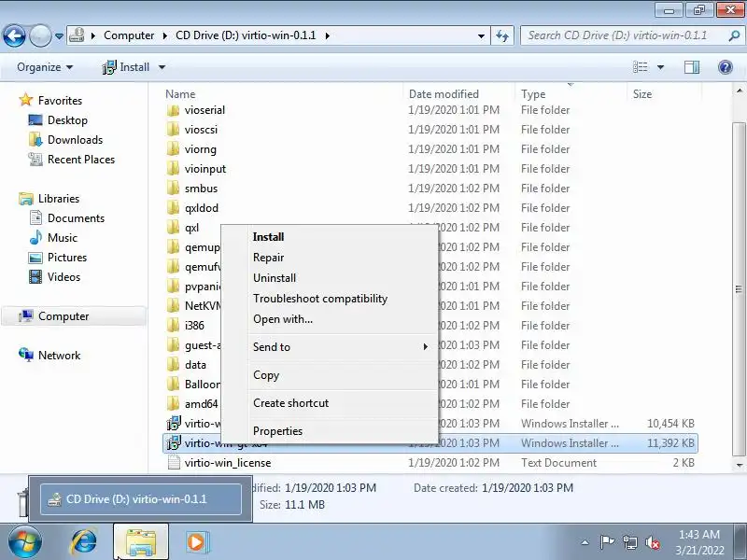Select the i386 folder icon
The image size is (747, 560).
(x=173, y=325)
